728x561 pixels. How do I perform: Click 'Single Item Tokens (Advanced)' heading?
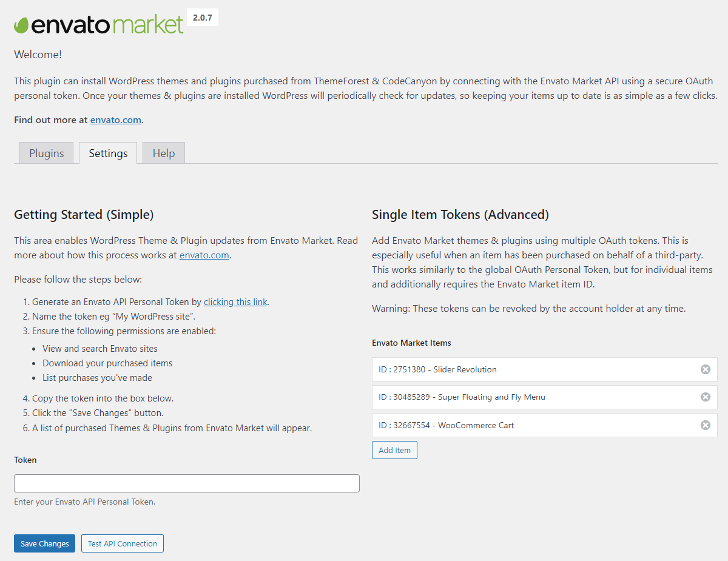point(460,215)
